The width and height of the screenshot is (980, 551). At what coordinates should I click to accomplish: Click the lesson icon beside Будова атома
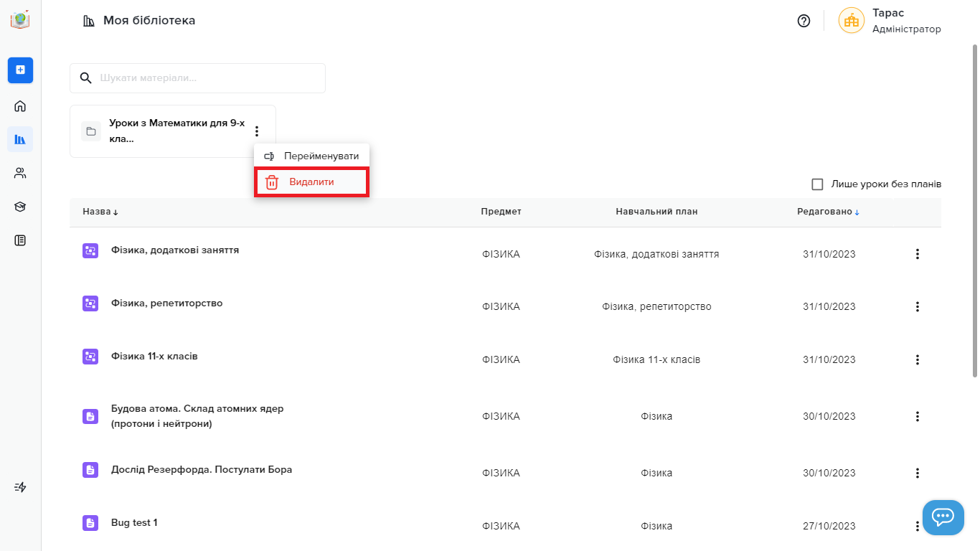(90, 416)
